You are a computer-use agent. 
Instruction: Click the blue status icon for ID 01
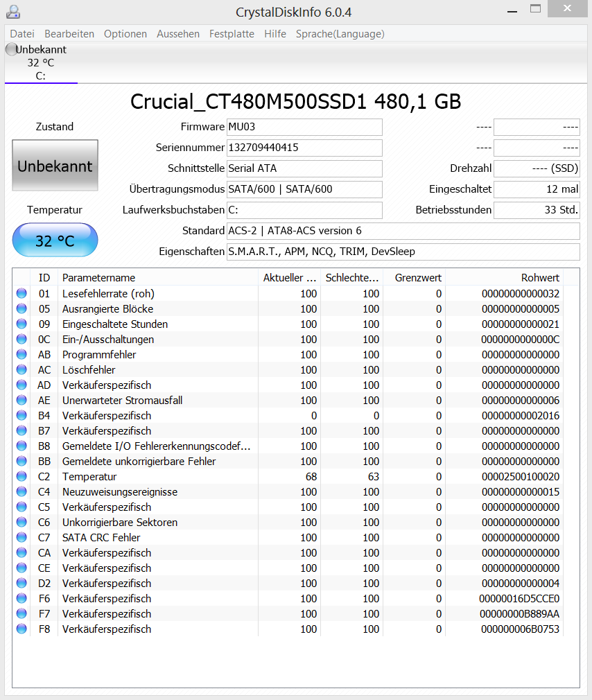21,293
